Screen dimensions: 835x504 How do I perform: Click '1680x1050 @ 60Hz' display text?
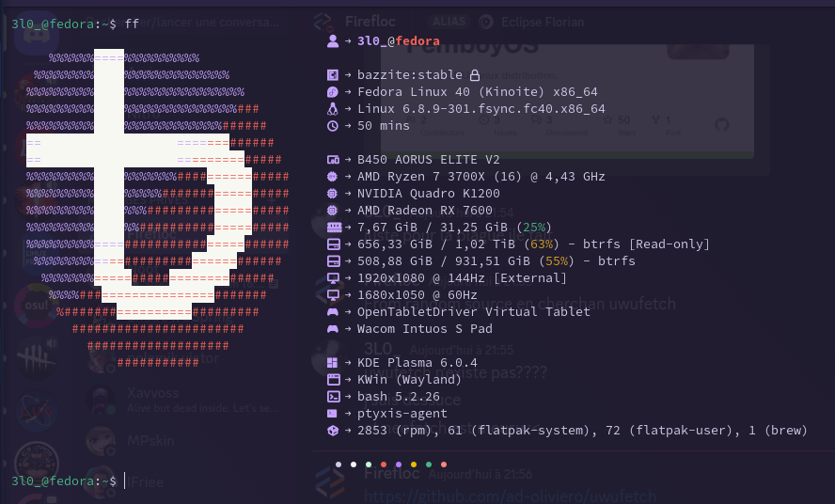[417, 295]
